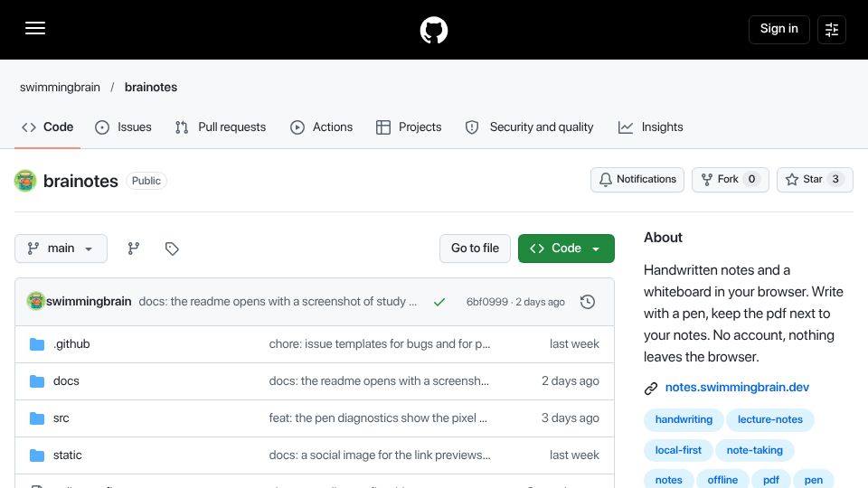Click 'last week' in the .github row
868x488 pixels.
[x=574, y=344]
